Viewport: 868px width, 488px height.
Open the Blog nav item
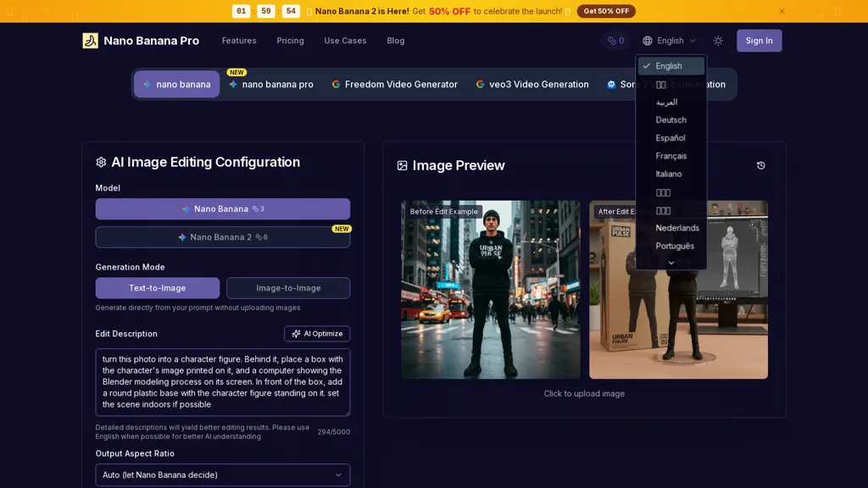pyautogui.click(x=395, y=41)
